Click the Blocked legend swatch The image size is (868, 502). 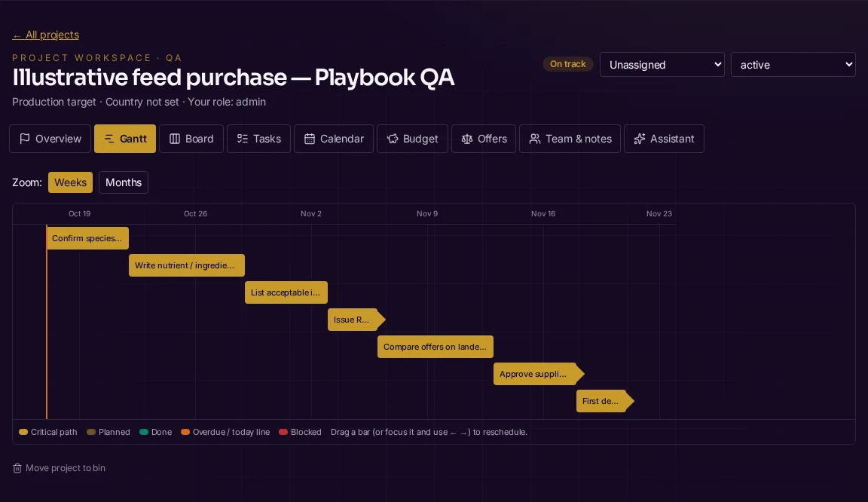click(283, 432)
